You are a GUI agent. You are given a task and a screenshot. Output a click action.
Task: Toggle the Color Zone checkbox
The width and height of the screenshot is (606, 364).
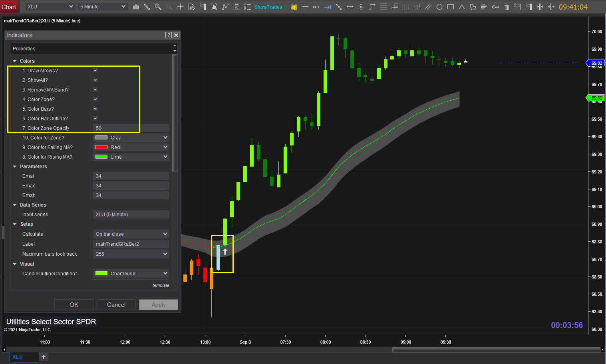[95, 99]
